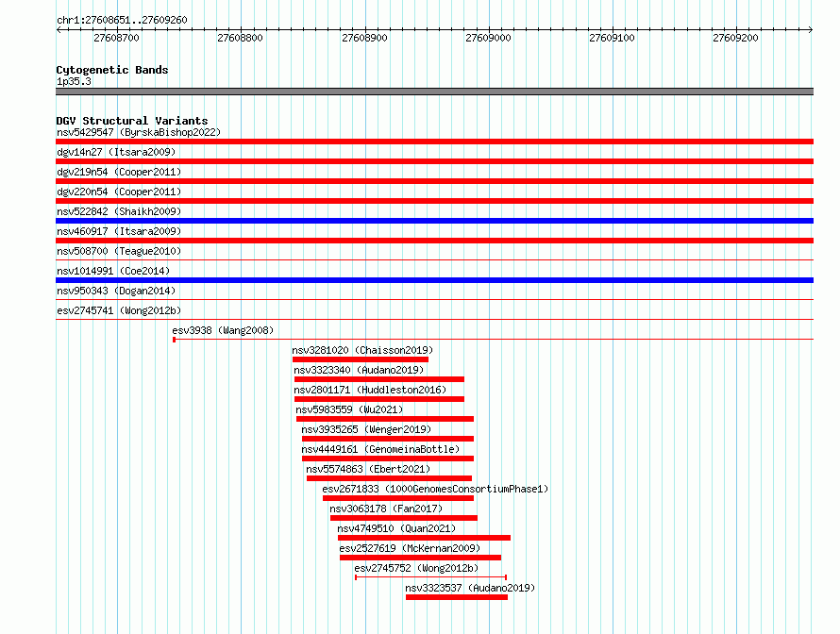This screenshot has width=840, height=634.
Task: Click the gray 1p35.3 cytogenetic band bar
Action: [434, 92]
